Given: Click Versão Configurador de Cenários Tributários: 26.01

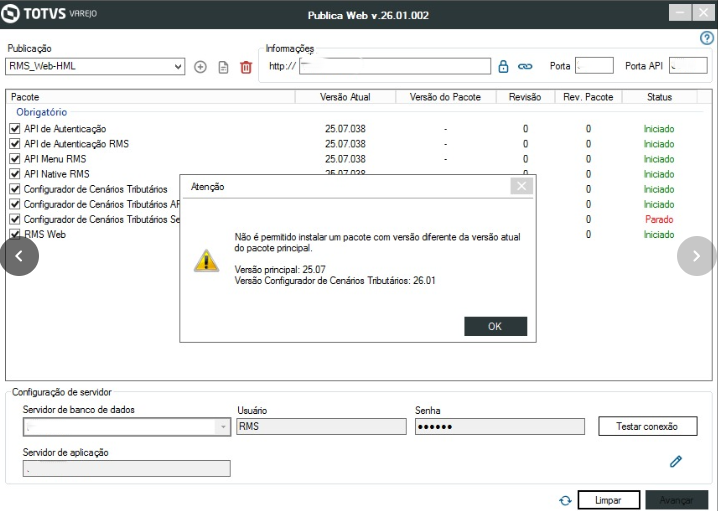Looking at the screenshot, I should point(335,280).
